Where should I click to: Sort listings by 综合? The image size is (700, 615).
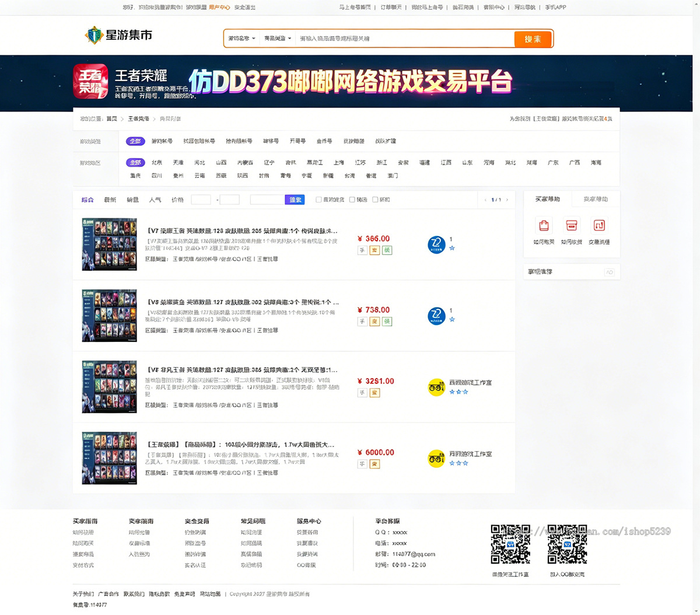tap(87, 200)
